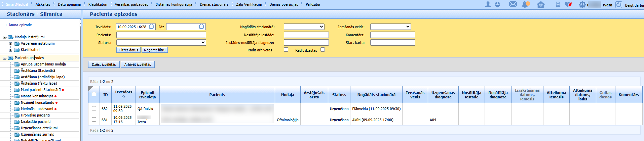This screenshot has width=644, height=141.
Task: Open 'Izrakstītie pacienti' tree item
Action: pyautogui.click(x=36, y=122)
